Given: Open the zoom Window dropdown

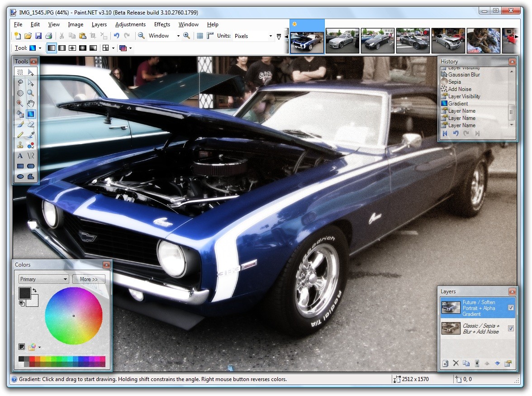Looking at the screenshot, I should (179, 35).
